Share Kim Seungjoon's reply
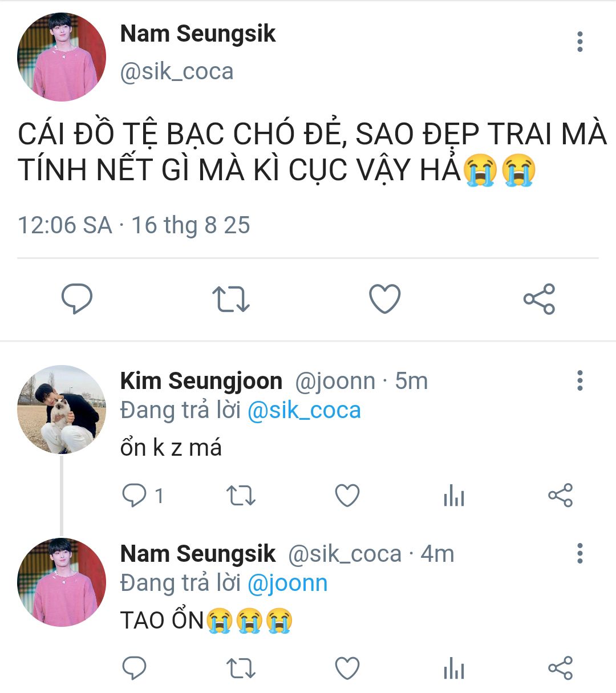This screenshot has height=693, width=616. tap(560, 496)
